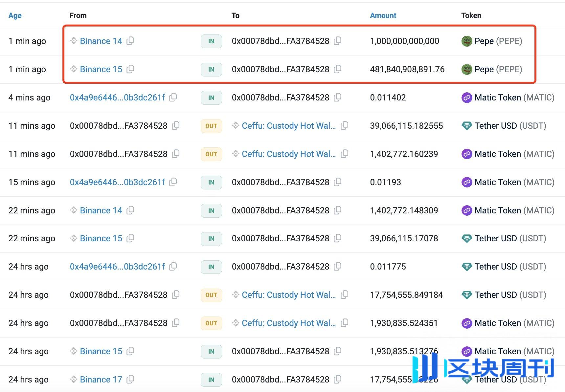The image size is (565, 392).
Task: Copy recipient address in Pepe 481,840,908,891.76 row
Action: click(x=338, y=69)
